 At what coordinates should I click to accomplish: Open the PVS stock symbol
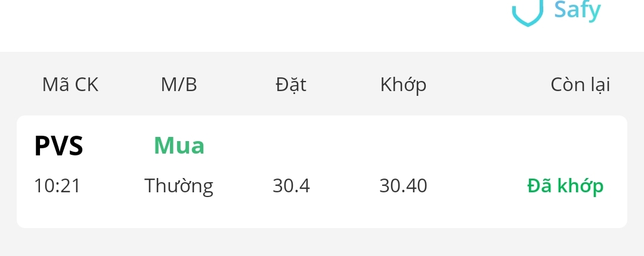pos(58,146)
